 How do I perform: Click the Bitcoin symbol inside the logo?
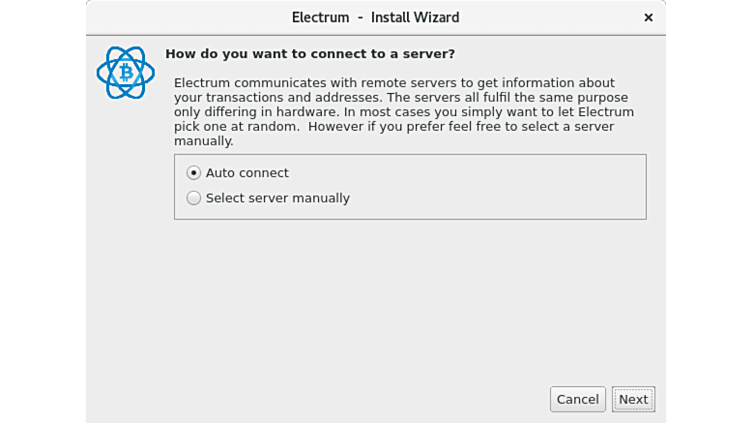point(126,73)
